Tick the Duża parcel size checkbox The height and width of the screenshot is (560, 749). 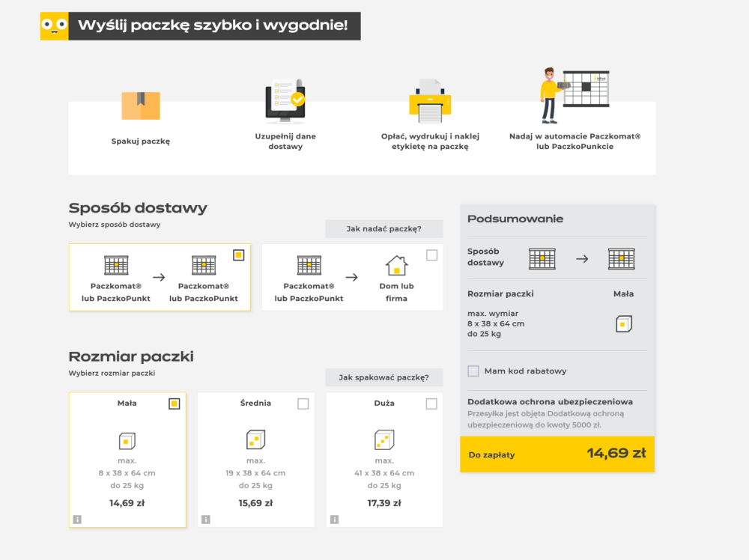click(x=431, y=404)
